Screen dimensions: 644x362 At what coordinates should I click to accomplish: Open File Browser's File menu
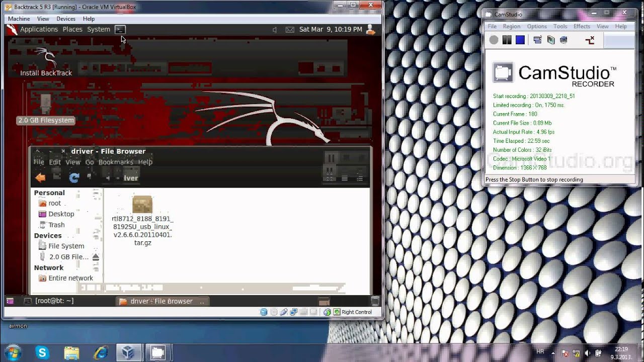click(x=39, y=162)
